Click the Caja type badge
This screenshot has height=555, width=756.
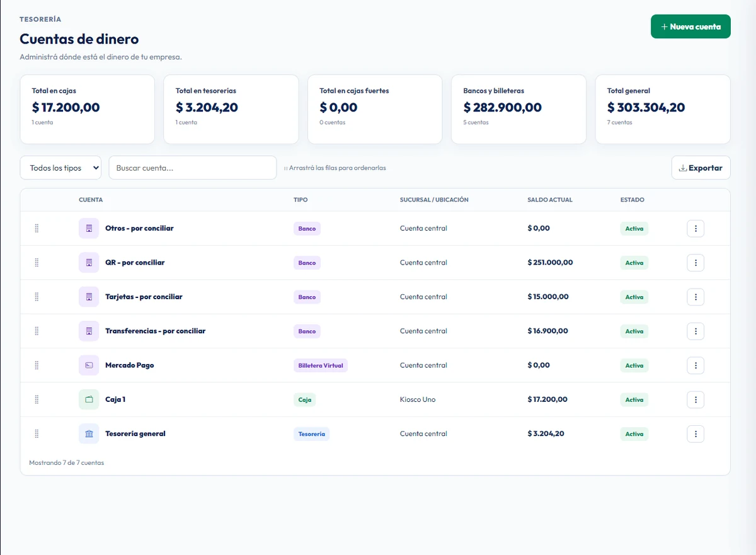[x=305, y=399]
